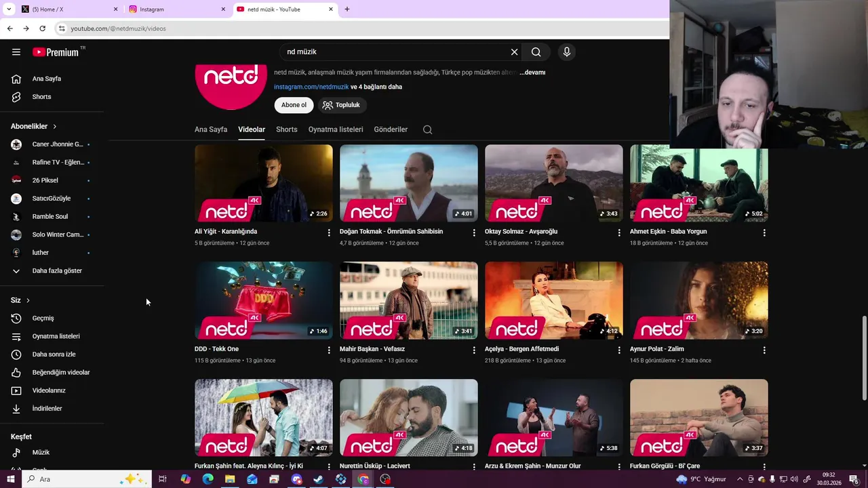Click the browser address bar URL
868x488 pixels.
(119, 28)
